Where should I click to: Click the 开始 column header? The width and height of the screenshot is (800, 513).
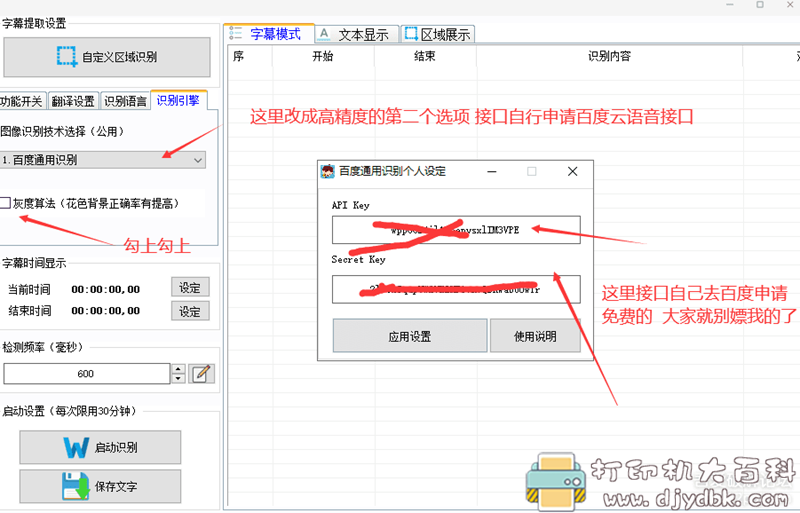click(x=323, y=56)
